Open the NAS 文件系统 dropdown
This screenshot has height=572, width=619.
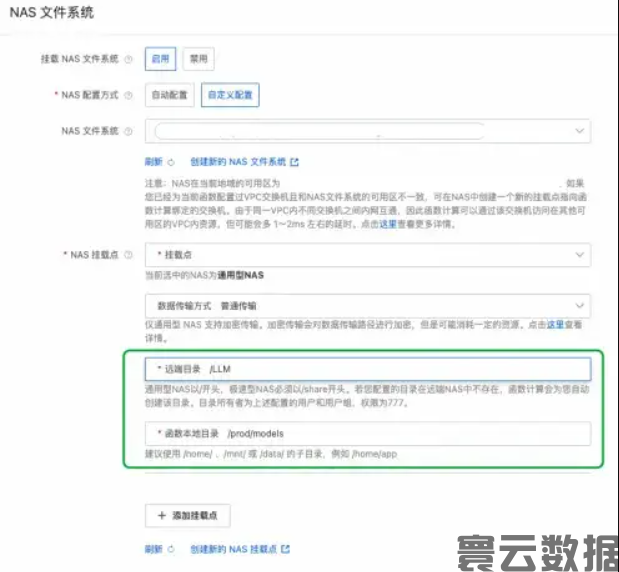click(x=368, y=131)
